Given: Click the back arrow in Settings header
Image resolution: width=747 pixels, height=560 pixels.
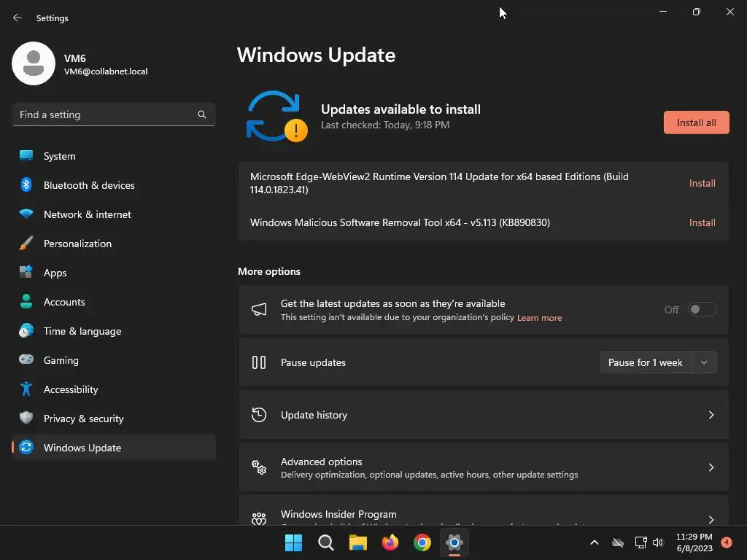Looking at the screenshot, I should (x=18, y=17).
